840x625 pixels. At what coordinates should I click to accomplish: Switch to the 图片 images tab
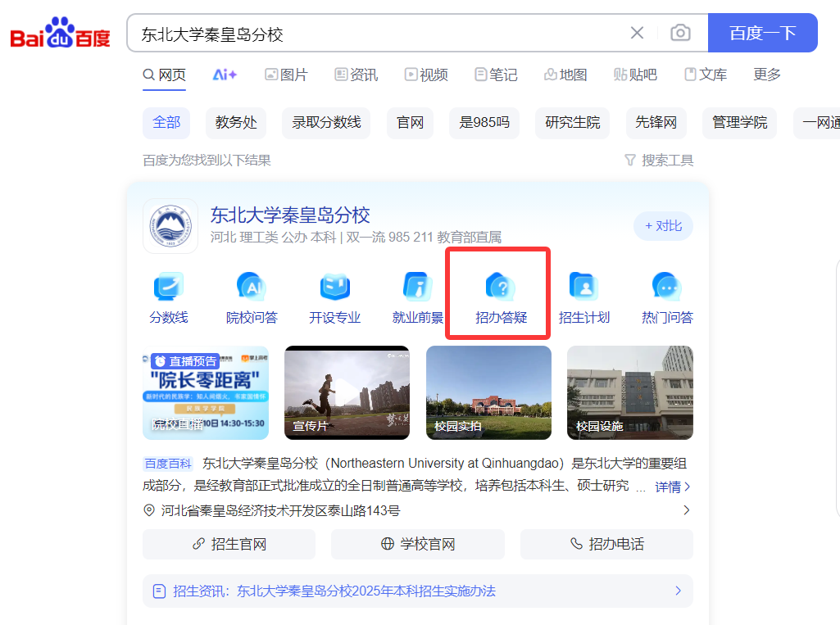(286, 75)
